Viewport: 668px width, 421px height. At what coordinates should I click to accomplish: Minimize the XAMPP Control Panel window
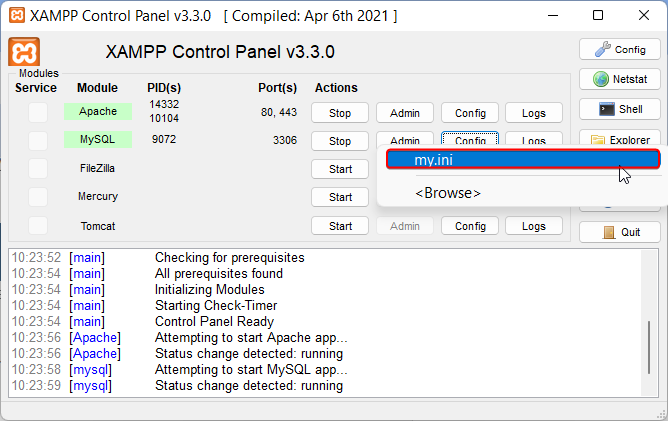click(553, 15)
